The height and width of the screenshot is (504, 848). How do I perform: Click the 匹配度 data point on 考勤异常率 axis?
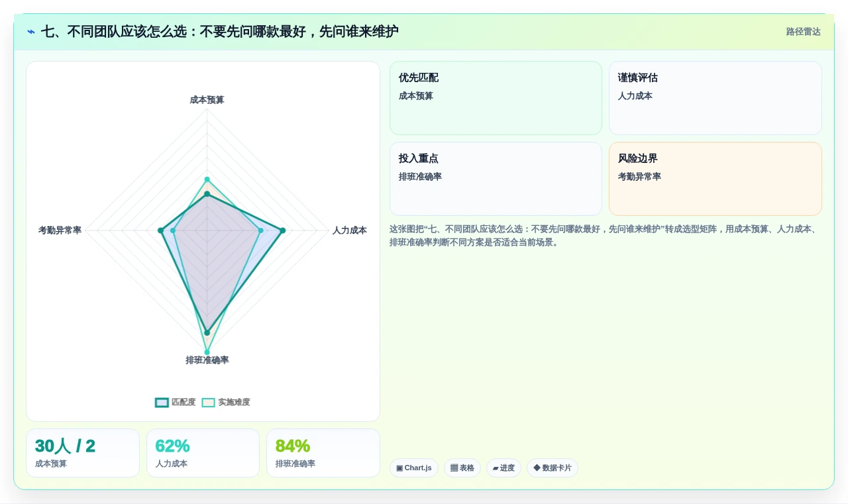160,230
